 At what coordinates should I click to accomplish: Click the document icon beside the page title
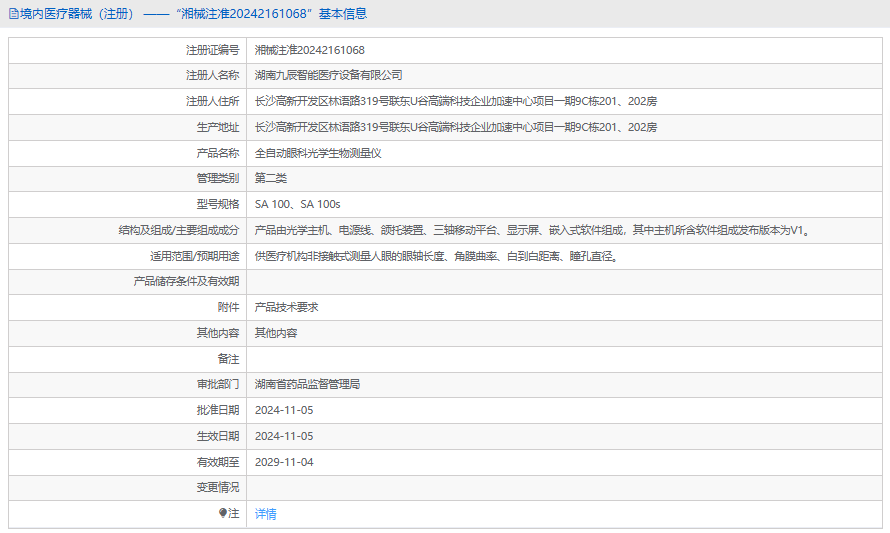(x=13, y=14)
